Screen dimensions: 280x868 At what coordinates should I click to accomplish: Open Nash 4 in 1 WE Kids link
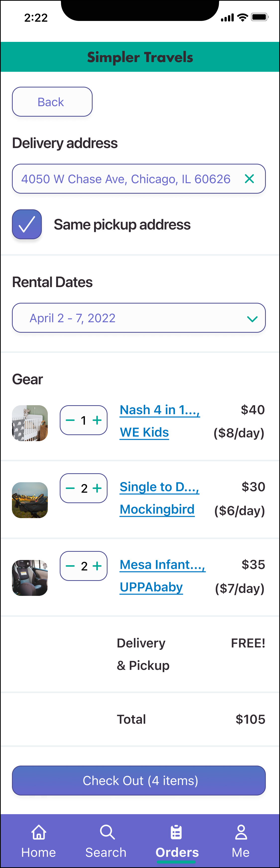pyautogui.click(x=160, y=410)
